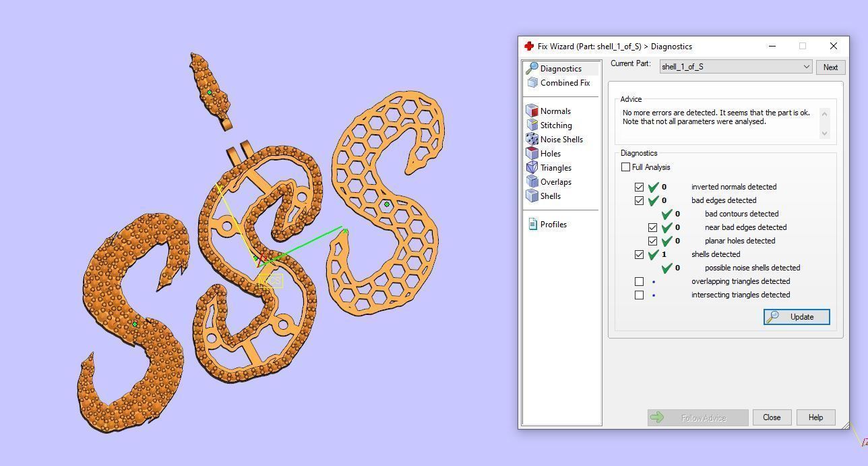Go to the Holes fix page

coord(551,154)
